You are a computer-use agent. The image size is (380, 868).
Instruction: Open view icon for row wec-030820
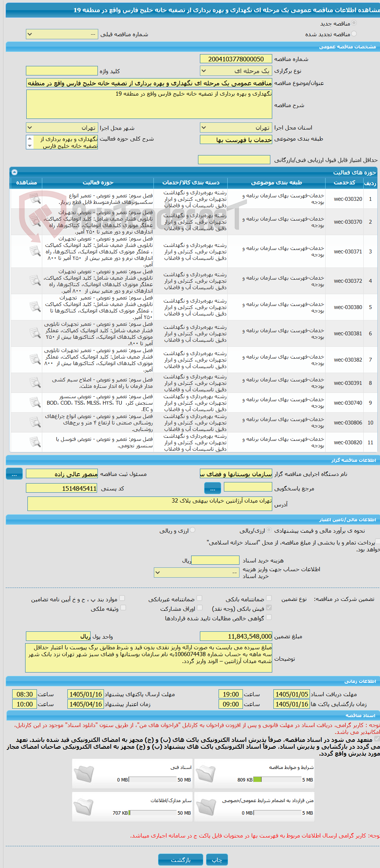(35, 442)
